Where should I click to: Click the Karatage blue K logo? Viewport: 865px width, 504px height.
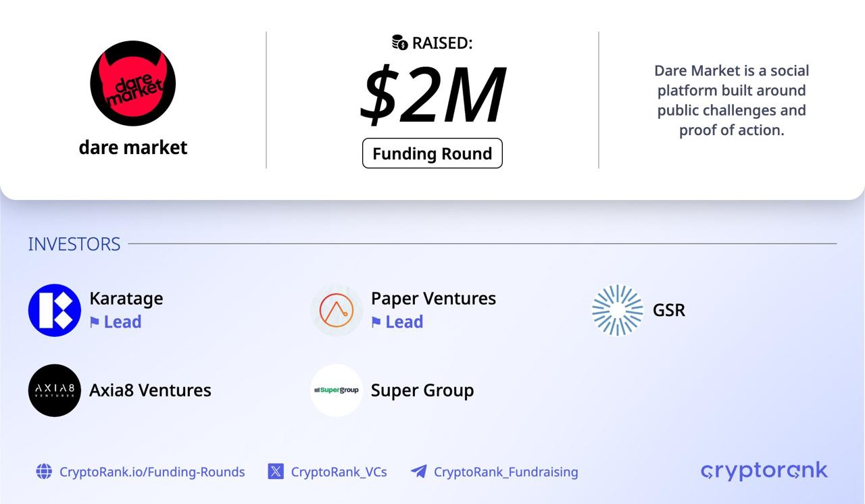point(55,310)
